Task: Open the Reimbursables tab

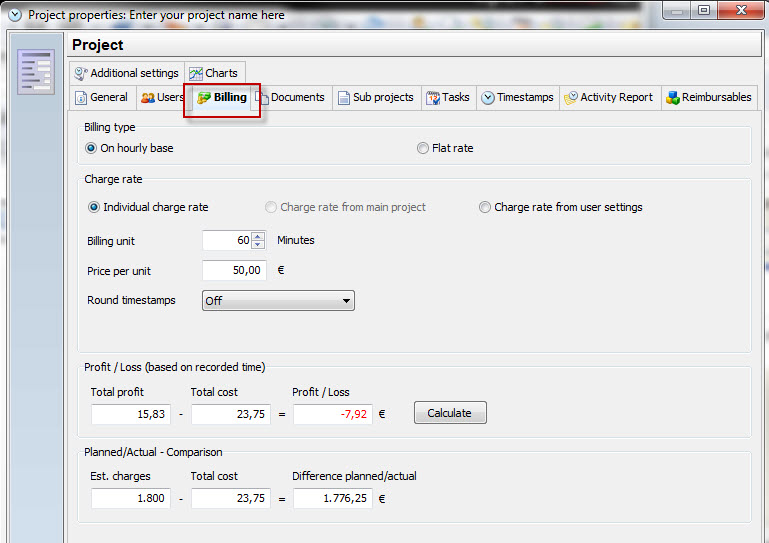Action: click(x=709, y=98)
